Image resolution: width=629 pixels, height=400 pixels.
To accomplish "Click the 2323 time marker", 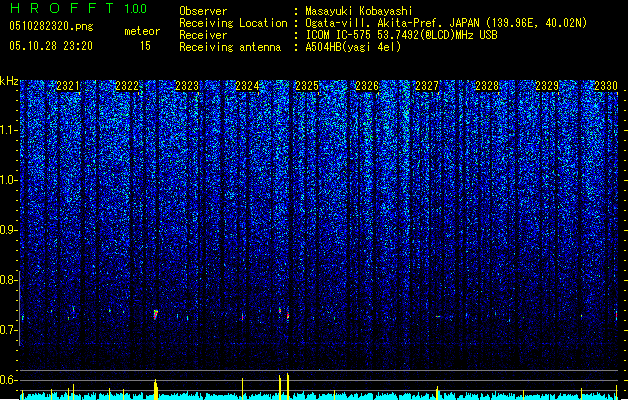I will [187, 86].
